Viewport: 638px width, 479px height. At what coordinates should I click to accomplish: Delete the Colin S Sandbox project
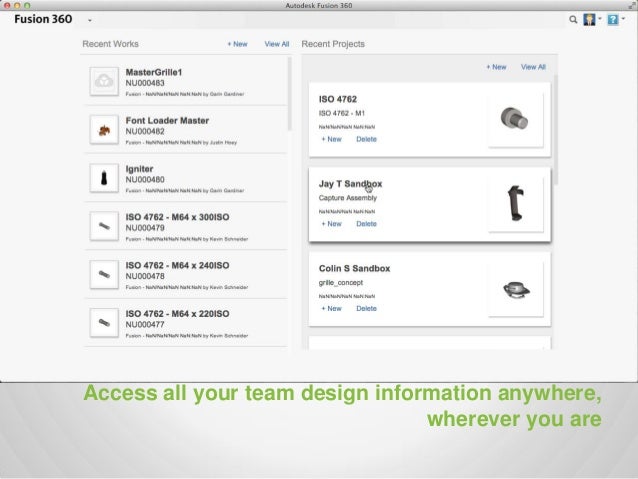point(367,308)
